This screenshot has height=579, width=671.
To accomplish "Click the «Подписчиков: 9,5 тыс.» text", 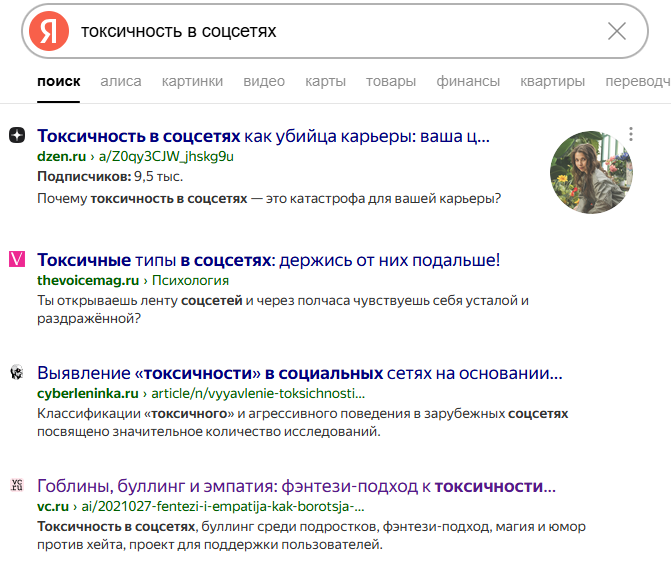I will 110,176.
